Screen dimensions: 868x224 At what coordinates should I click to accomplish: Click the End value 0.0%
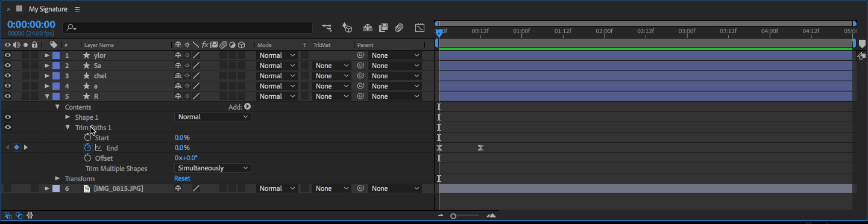pyautogui.click(x=182, y=148)
